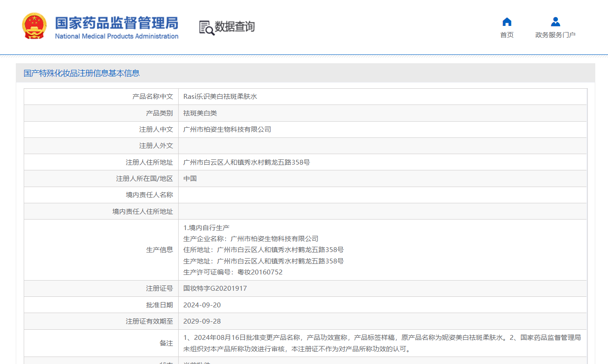Click the 国产特殊化妆品注册信息基本信息 section header
Screen dimensions: 608x364
[82, 73]
